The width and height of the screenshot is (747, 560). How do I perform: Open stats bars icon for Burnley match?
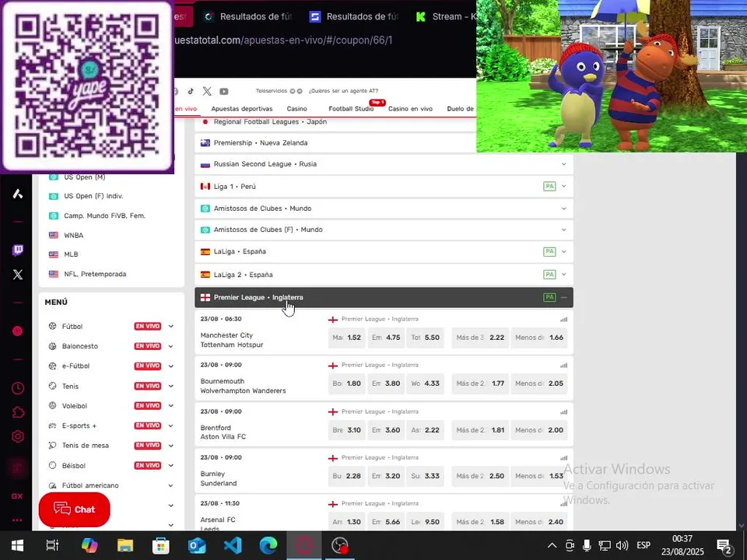tap(564, 458)
